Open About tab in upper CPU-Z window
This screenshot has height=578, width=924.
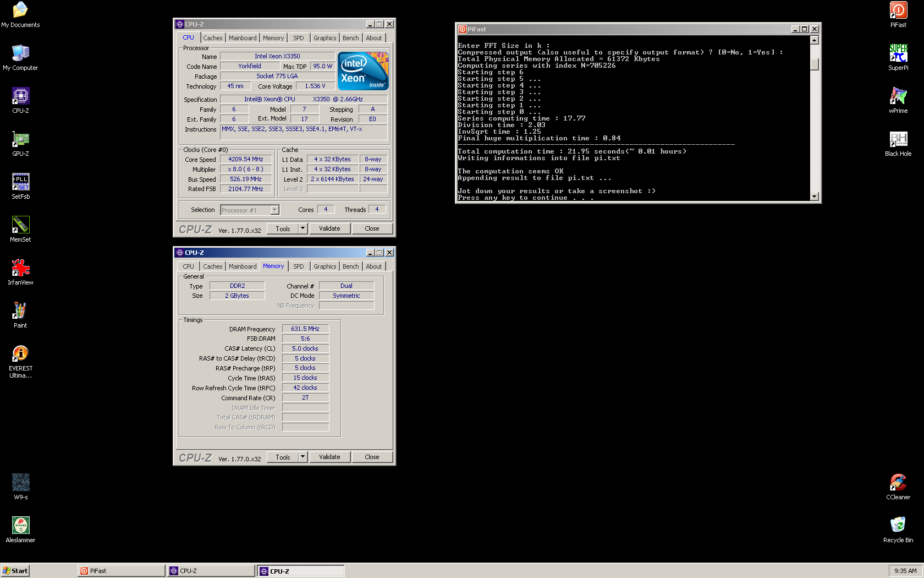click(374, 38)
